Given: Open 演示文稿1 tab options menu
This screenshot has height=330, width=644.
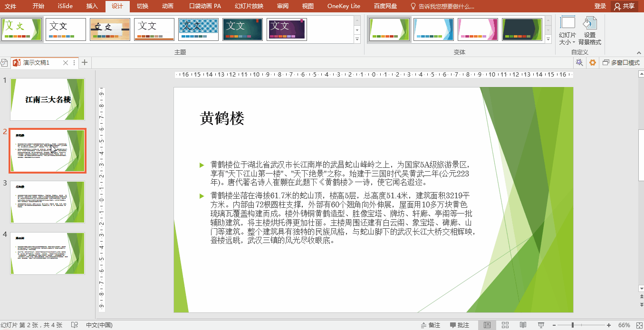Looking at the screenshot, I should 74,63.
